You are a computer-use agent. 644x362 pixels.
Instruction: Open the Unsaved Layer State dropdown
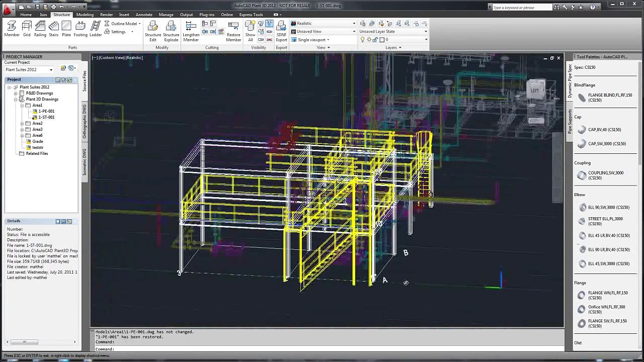click(393, 31)
